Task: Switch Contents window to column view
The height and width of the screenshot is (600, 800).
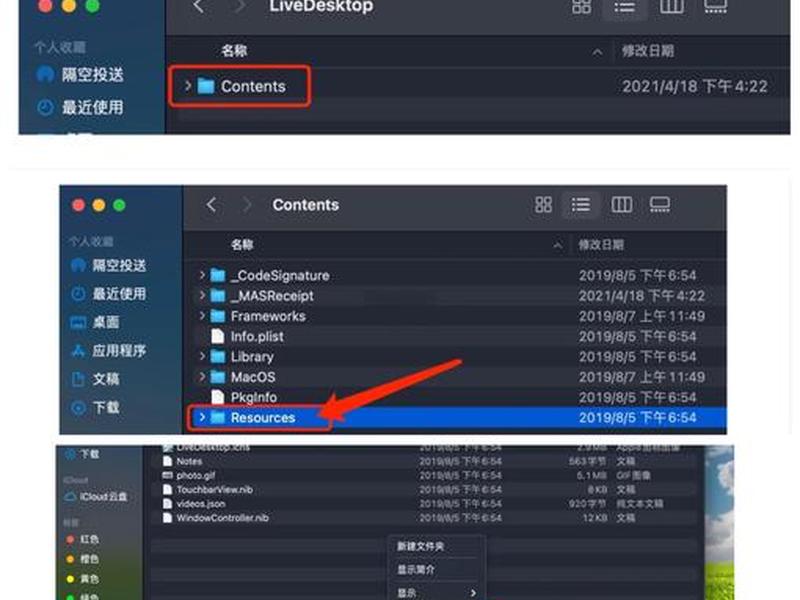Action: click(x=621, y=205)
